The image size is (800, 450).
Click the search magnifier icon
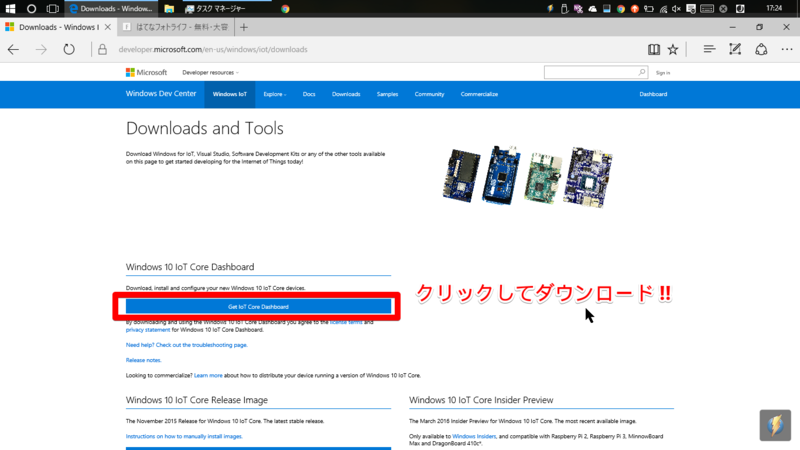(x=641, y=72)
